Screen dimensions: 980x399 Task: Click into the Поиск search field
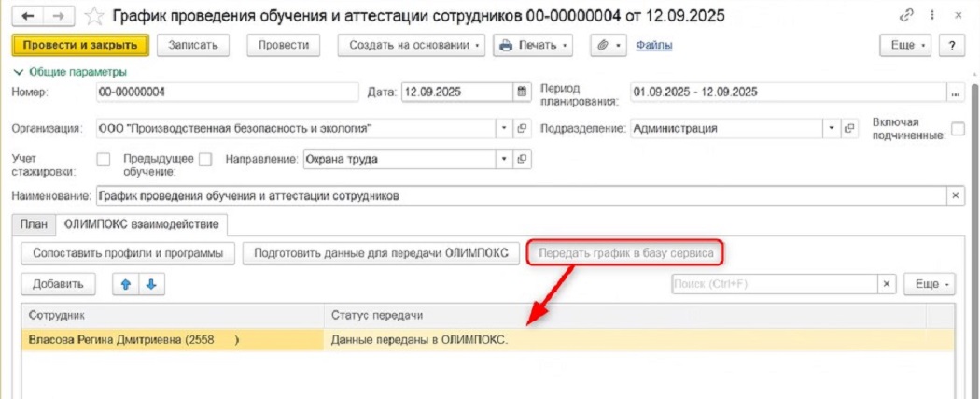(774, 284)
